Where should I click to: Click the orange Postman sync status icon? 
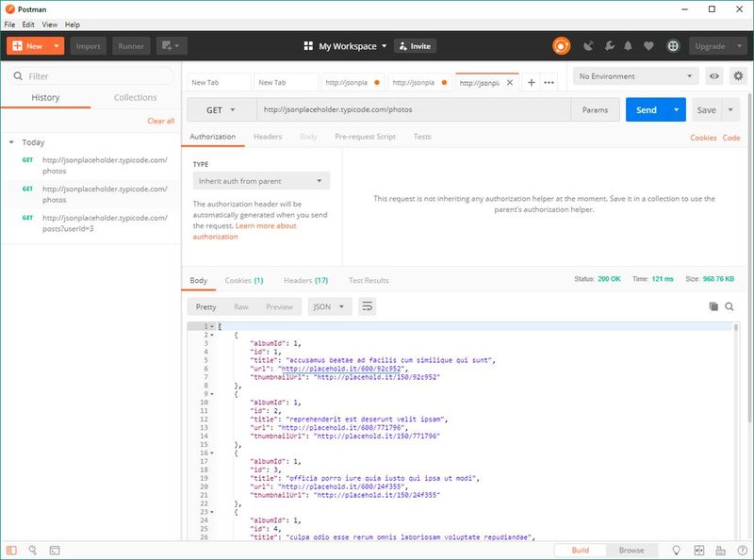(x=561, y=46)
